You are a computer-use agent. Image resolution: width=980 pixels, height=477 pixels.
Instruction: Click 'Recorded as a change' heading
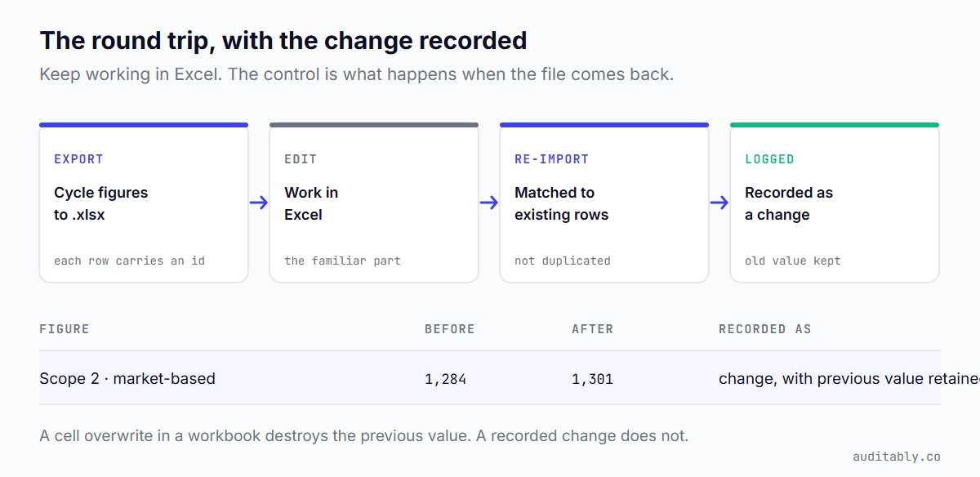click(x=789, y=204)
